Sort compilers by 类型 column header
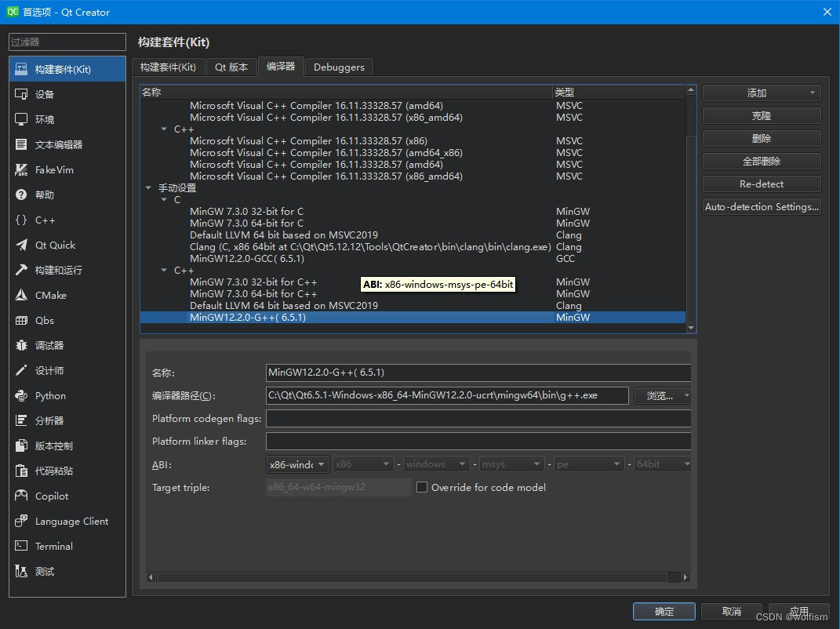Image resolution: width=840 pixels, height=629 pixels. pyautogui.click(x=619, y=92)
